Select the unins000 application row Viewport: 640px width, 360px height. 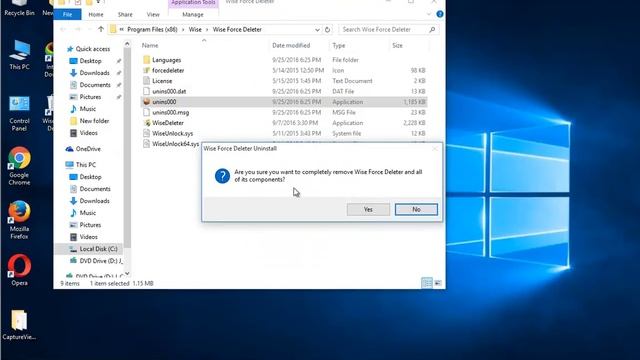point(284,102)
